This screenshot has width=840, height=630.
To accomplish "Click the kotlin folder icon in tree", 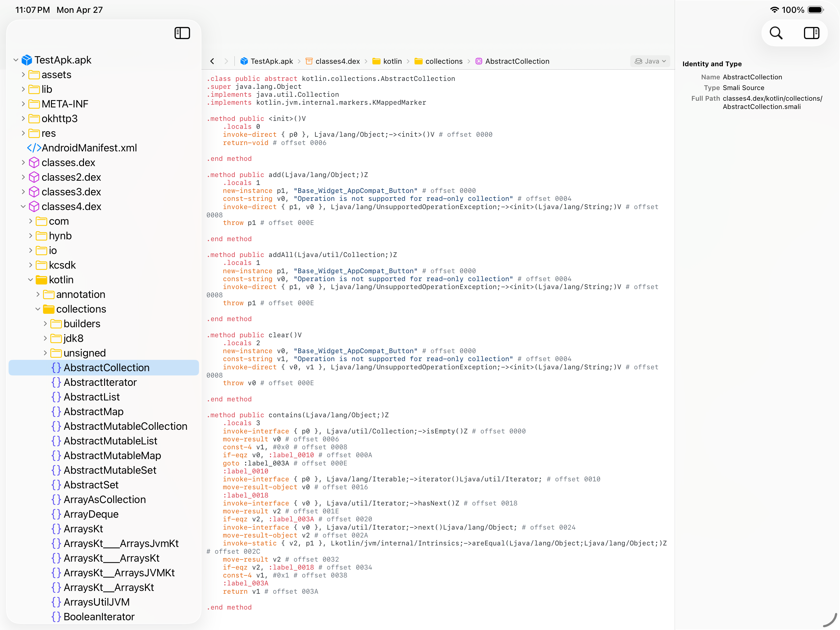I will 42,280.
